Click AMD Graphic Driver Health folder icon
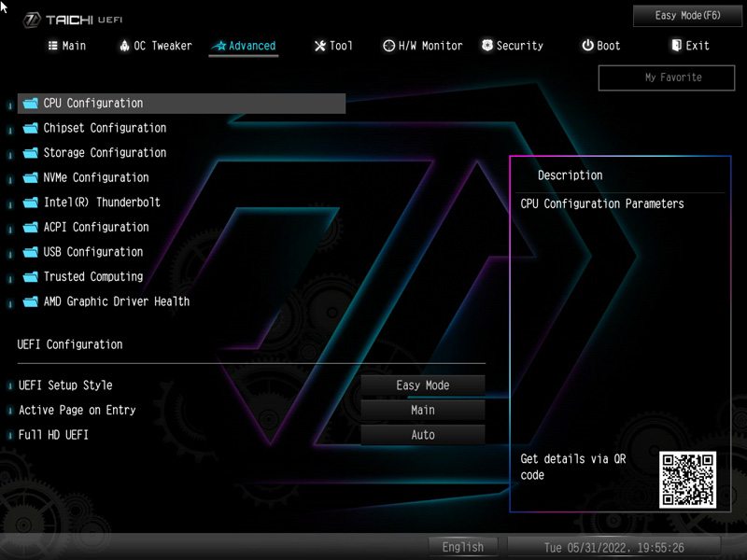The height and width of the screenshot is (560, 747). click(x=31, y=301)
